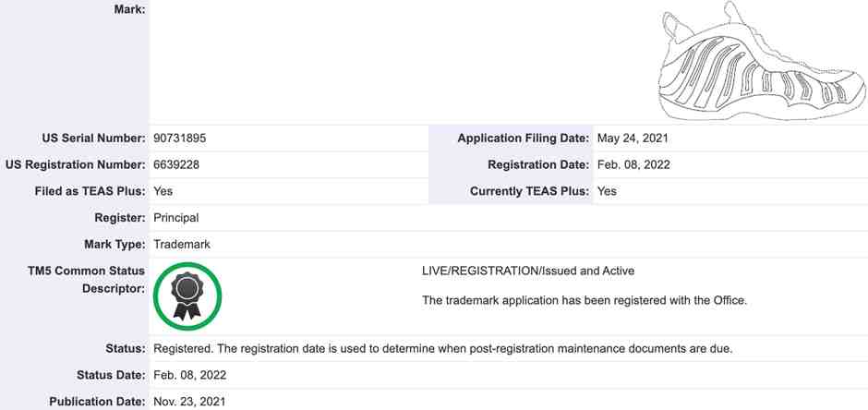Click the Status label
Image resolution: width=868 pixels, height=410 pixels.
[126, 349]
